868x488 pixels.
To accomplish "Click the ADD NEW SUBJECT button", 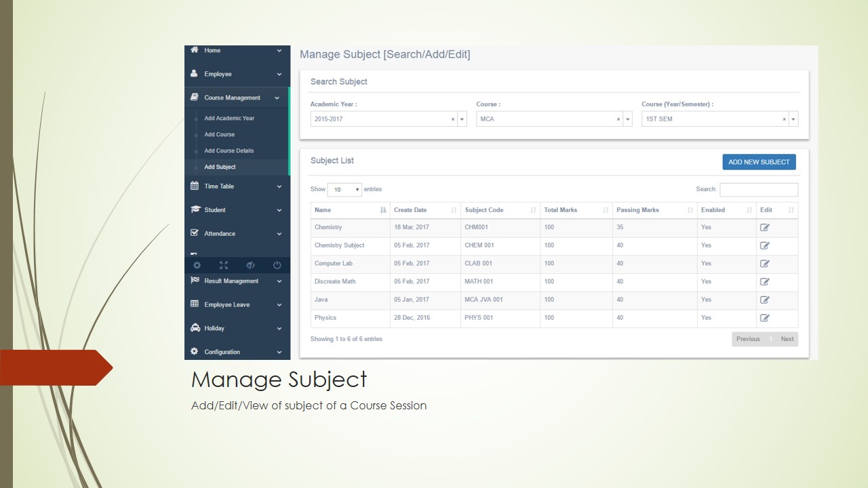I will (759, 162).
